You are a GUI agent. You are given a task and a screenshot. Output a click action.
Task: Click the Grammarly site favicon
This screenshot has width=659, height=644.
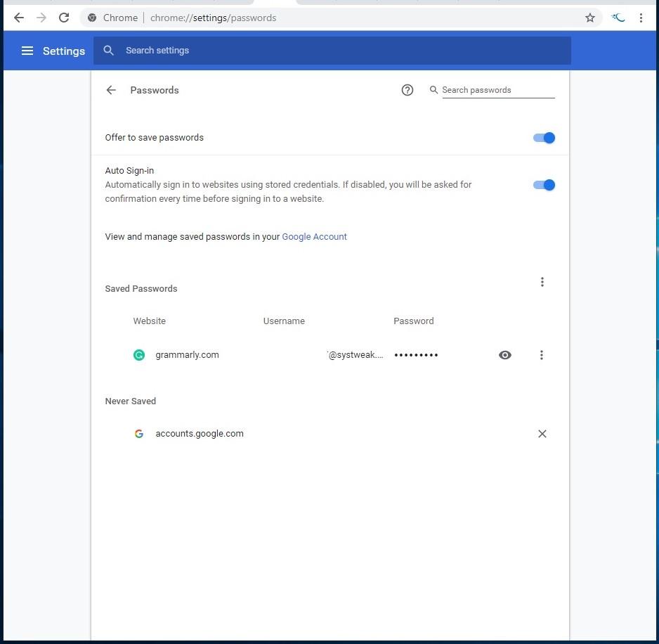[139, 355]
